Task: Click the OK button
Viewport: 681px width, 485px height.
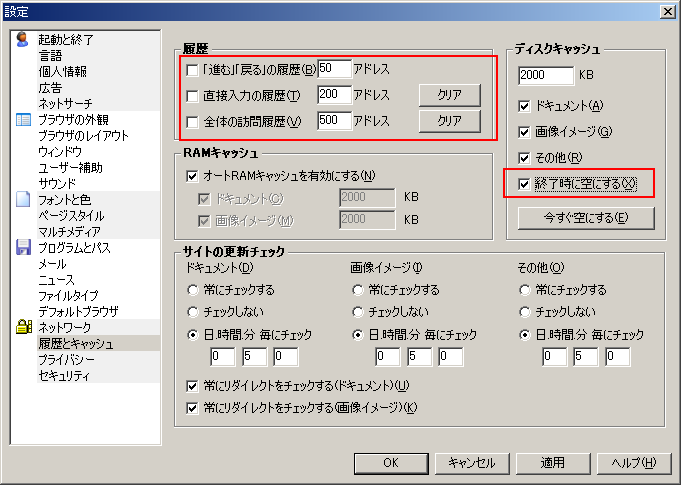Action: pyautogui.click(x=391, y=462)
